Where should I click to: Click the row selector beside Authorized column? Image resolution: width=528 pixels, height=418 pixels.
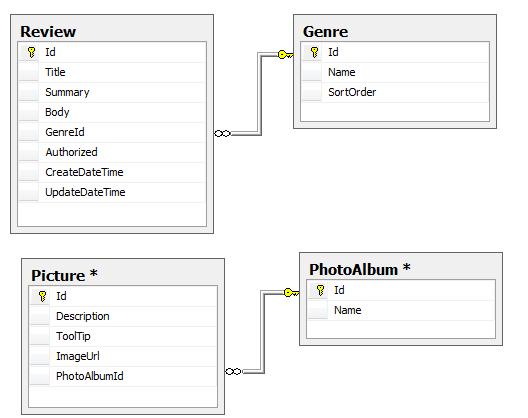(x=29, y=153)
